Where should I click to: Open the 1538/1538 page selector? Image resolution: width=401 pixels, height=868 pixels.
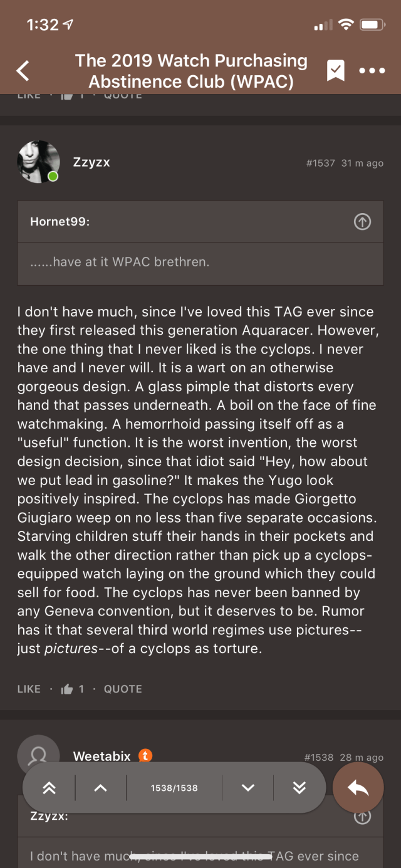[174, 788]
